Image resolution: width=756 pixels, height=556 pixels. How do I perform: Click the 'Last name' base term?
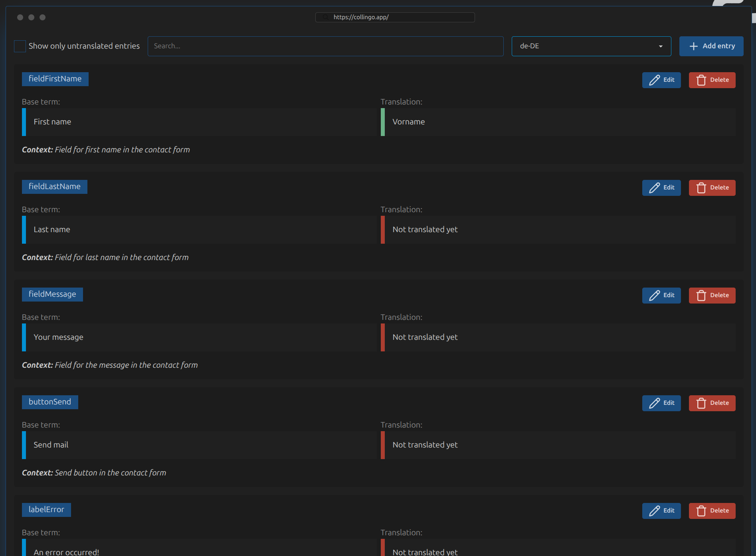[x=52, y=230]
